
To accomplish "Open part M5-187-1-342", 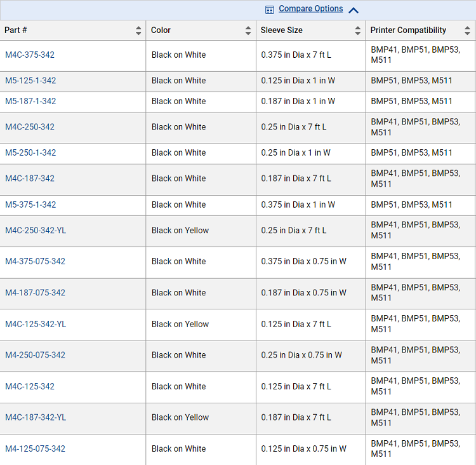I will click(30, 101).
